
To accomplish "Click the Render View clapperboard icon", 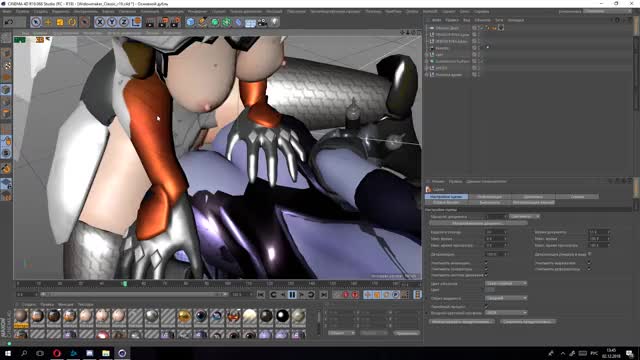I will pyautogui.click(x=150, y=22).
